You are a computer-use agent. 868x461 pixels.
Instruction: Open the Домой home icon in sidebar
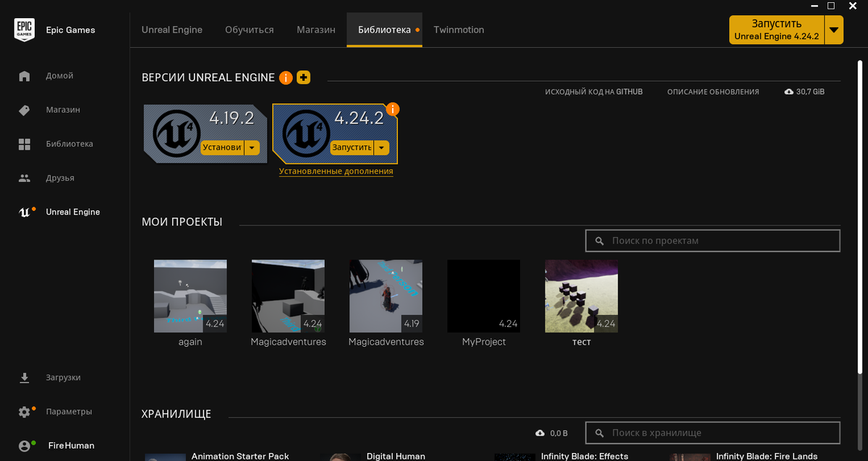click(25, 76)
